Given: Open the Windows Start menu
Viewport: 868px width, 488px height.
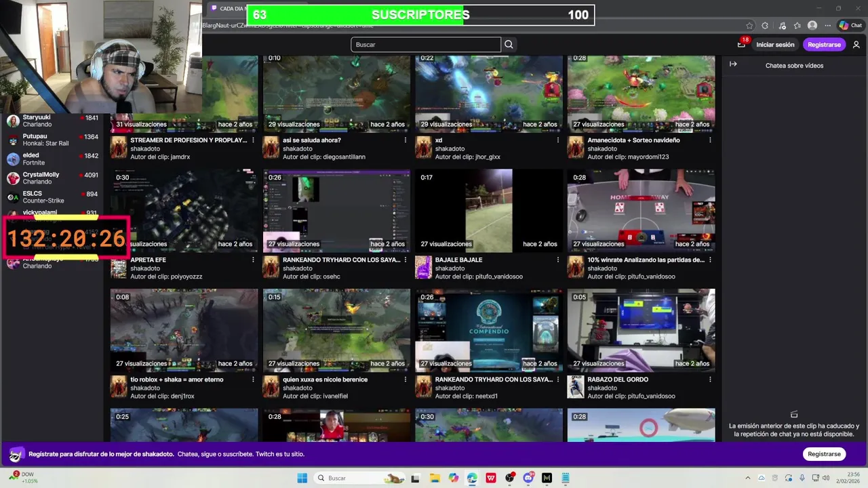Looking at the screenshot, I should click(x=302, y=478).
